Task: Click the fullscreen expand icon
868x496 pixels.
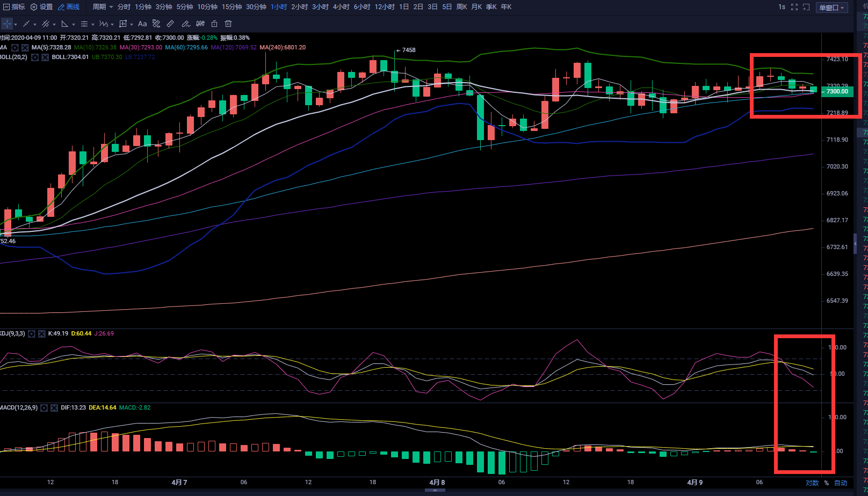Action: point(794,7)
